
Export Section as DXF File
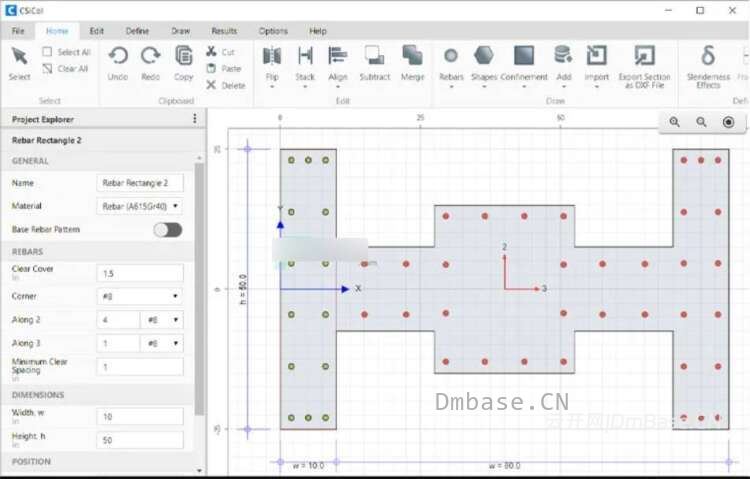click(644, 67)
